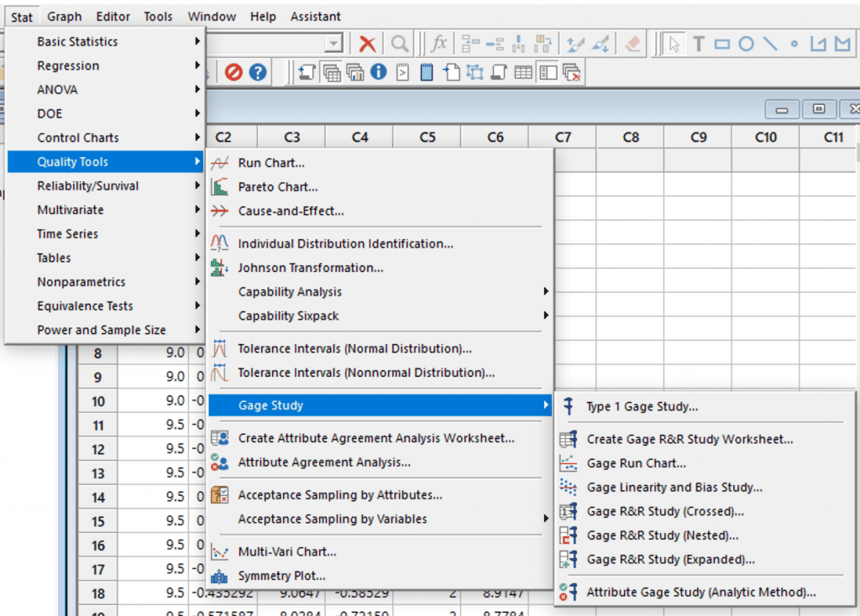Screen dimensions: 860x616
Task: Open the Editor menu
Action: point(113,17)
